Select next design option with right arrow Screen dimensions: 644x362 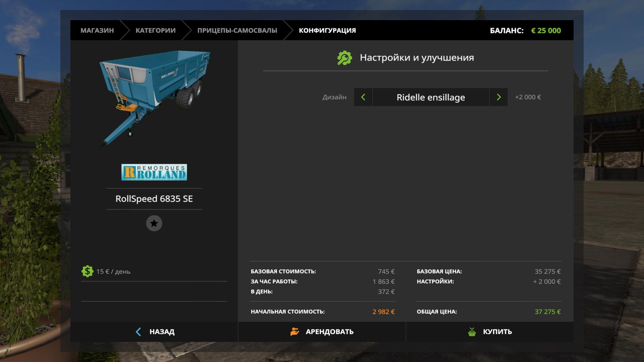[498, 97]
